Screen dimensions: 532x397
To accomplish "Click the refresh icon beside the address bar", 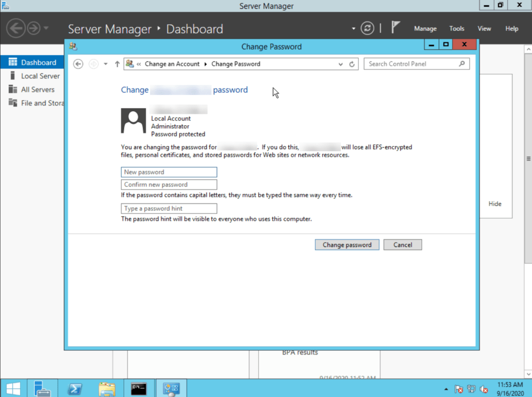I will tap(352, 63).
